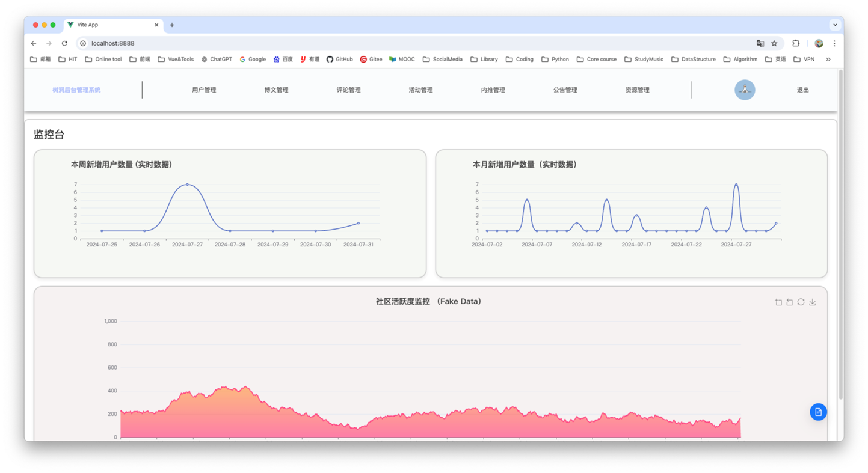This screenshot has height=473, width=868.
Task: Click the 树洞后台管理系统 title link
Action: [76, 90]
